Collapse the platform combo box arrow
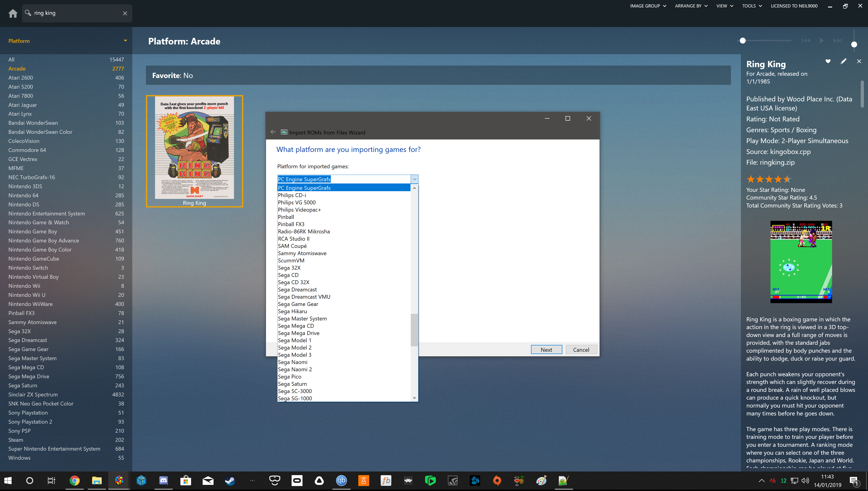The width and height of the screenshot is (868, 491). pos(415,179)
